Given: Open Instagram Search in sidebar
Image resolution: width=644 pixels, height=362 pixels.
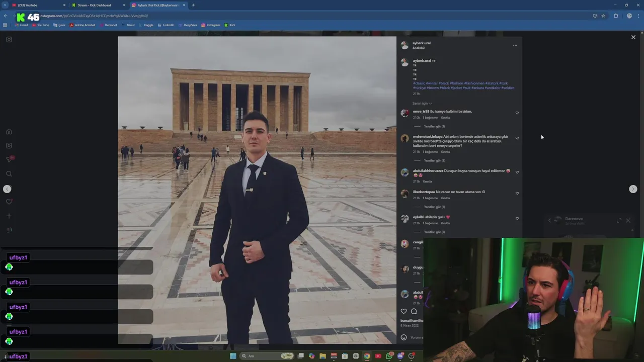Looking at the screenshot, I should pos(9,174).
